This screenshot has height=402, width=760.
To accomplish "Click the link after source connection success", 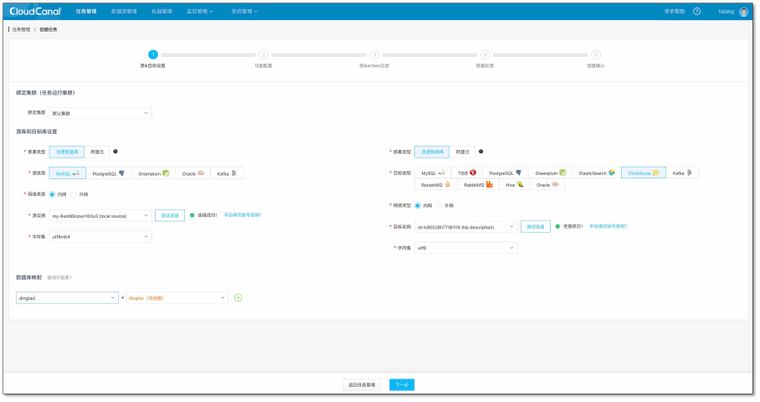I will pyautogui.click(x=242, y=215).
